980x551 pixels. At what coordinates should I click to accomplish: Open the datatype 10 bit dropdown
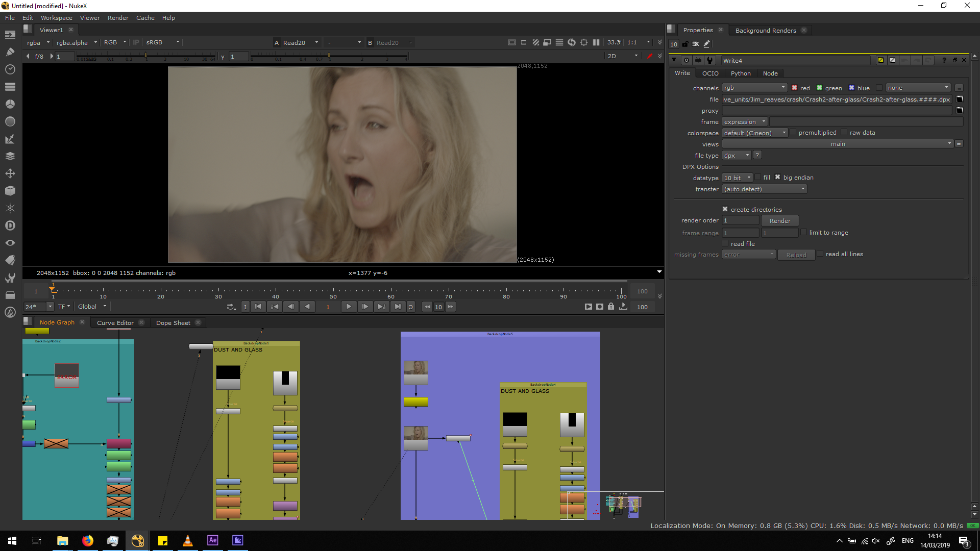pyautogui.click(x=738, y=178)
